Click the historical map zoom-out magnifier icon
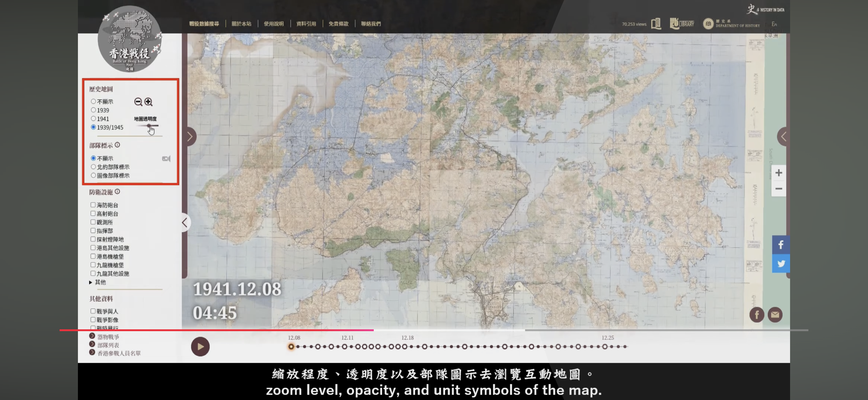Viewport: 868px width, 400px height. (x=138, y=102)
